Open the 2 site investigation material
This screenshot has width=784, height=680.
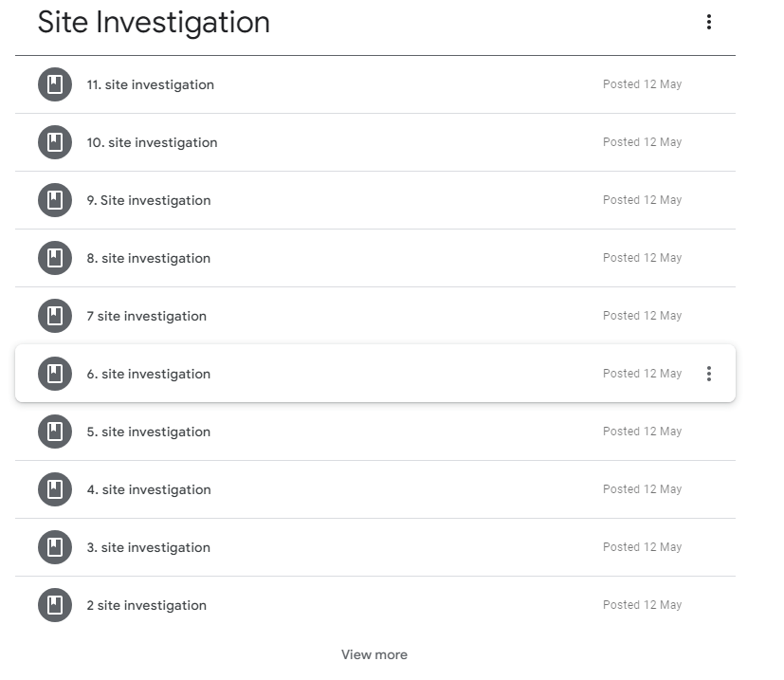(x=147, y=605)
